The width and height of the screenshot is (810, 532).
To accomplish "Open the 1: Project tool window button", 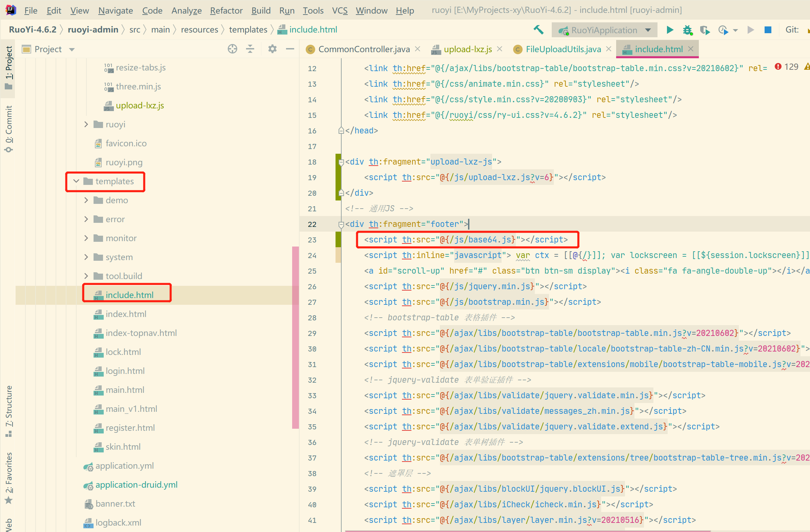I will (8, 67).
